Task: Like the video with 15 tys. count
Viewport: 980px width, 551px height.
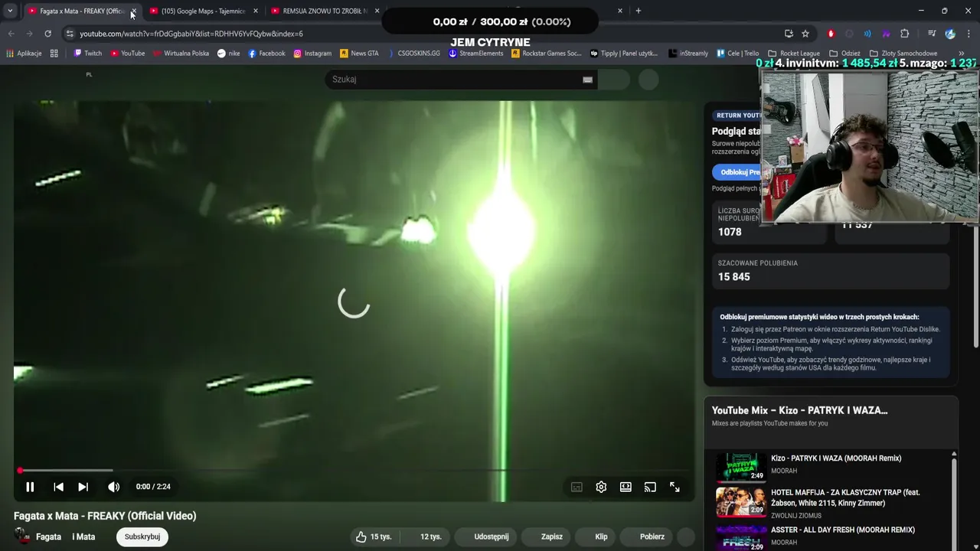Action: pyautogui.click(x=374, y=536)
